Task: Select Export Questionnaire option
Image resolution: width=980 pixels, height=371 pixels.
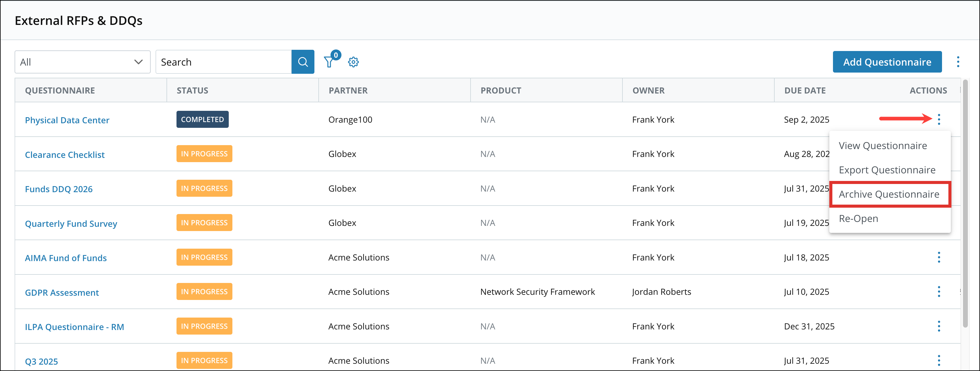Action: (887, 170)
